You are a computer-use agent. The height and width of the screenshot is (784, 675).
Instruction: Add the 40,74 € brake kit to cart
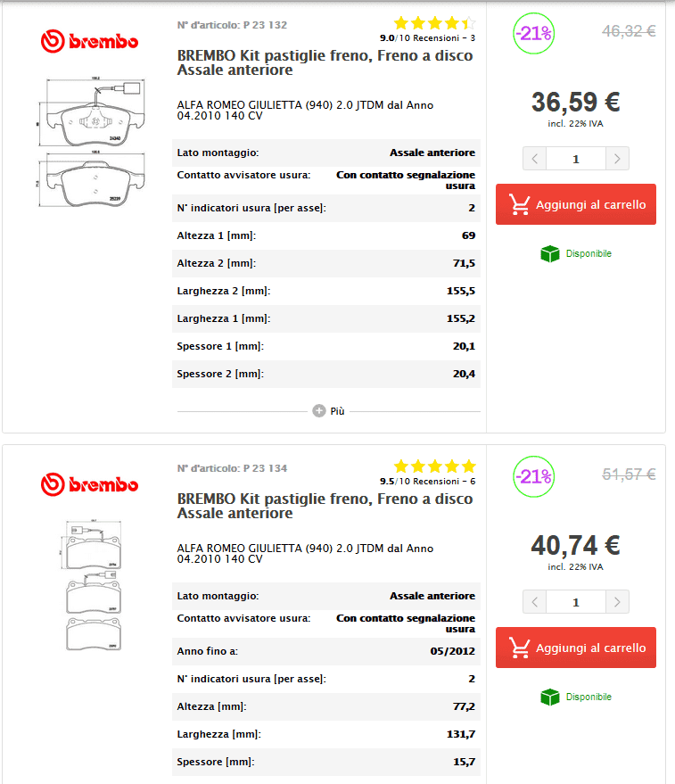pyautogui.click(x=576, y=648)
